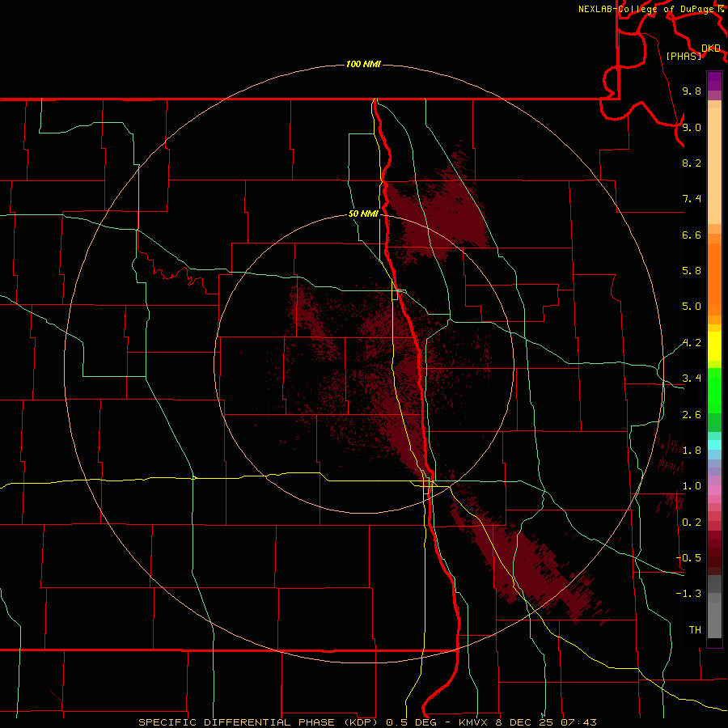Select the 5.8 value on color scale
Image resolution: width=728 pixels, height=728 pixels.
(x=692, y=271)
